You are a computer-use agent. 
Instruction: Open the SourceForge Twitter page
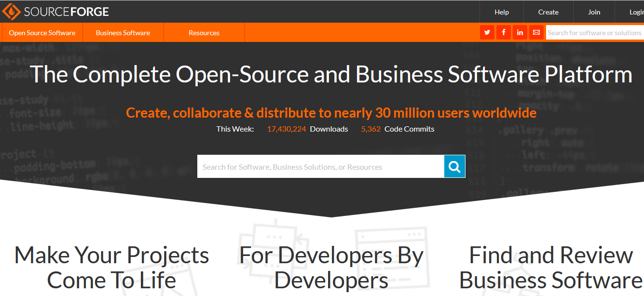(487, 33)
